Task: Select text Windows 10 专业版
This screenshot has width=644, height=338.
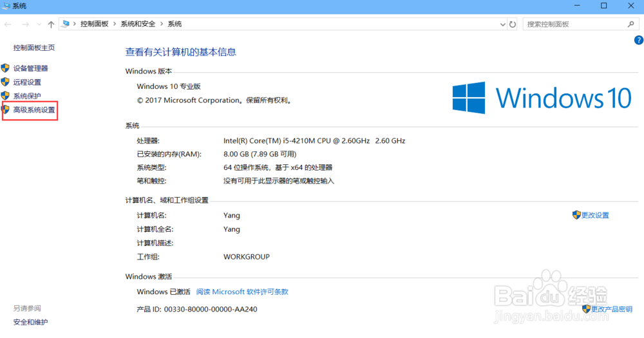Action: coord(169,86)
